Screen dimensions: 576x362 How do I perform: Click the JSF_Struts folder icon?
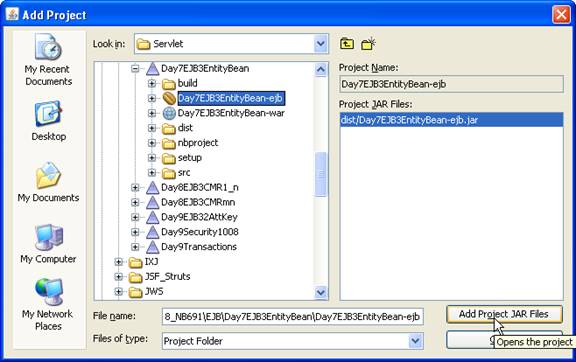click(x=135, y=277)
